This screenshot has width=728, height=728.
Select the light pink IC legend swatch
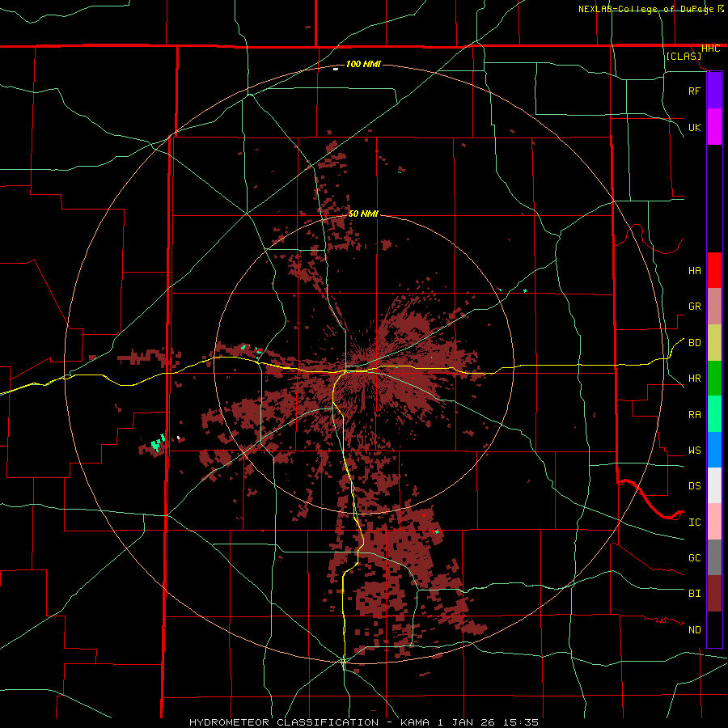[x=714, y=522]
